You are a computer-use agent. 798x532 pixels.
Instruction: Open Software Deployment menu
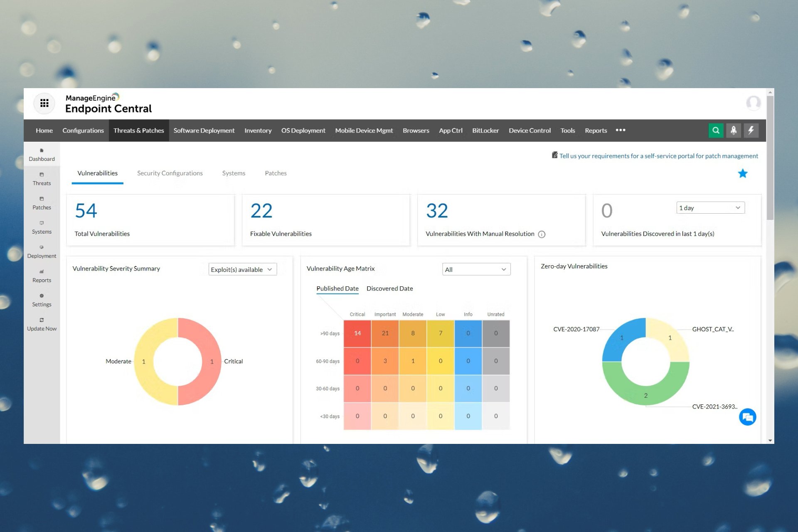(204, 131)
